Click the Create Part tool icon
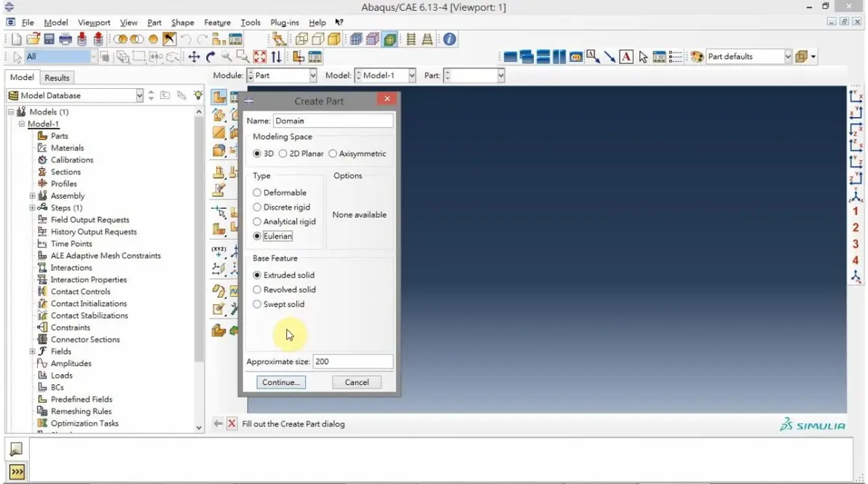This screenshot has width=868, height=484. click(x=219, y=98)
